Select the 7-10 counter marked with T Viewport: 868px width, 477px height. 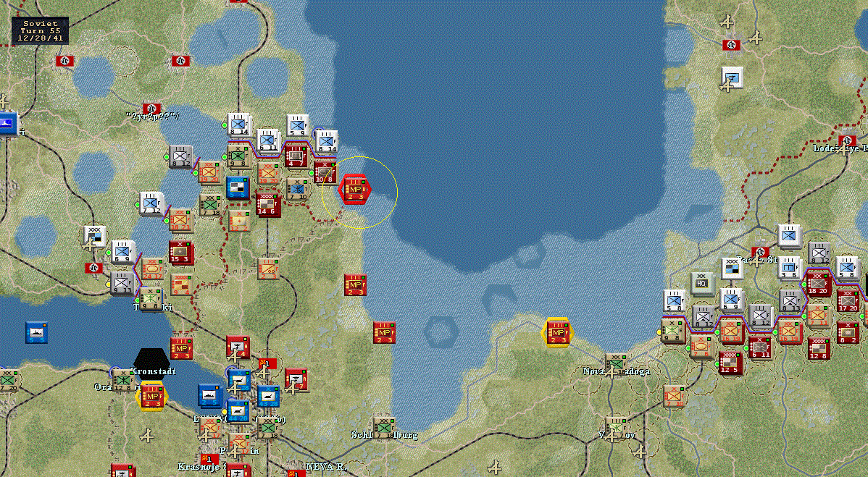297,189
